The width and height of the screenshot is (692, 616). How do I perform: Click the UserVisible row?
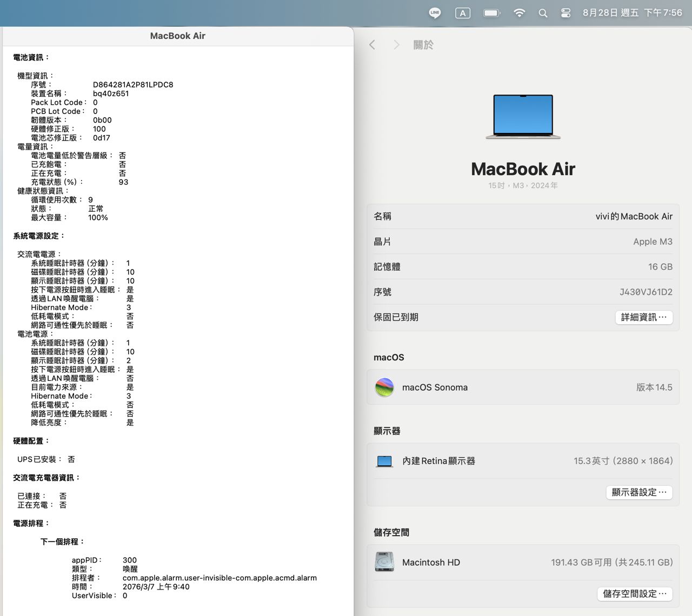(x=99, y=595)
